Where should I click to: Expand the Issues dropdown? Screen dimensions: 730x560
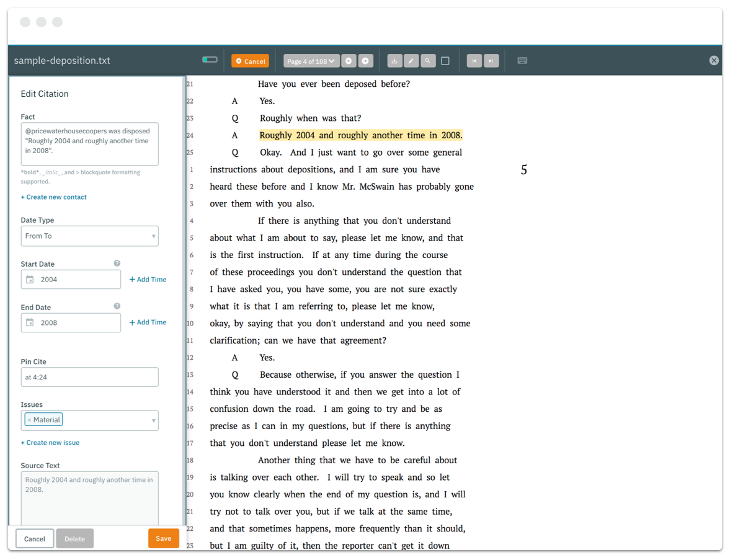click(x=153, y=420)
